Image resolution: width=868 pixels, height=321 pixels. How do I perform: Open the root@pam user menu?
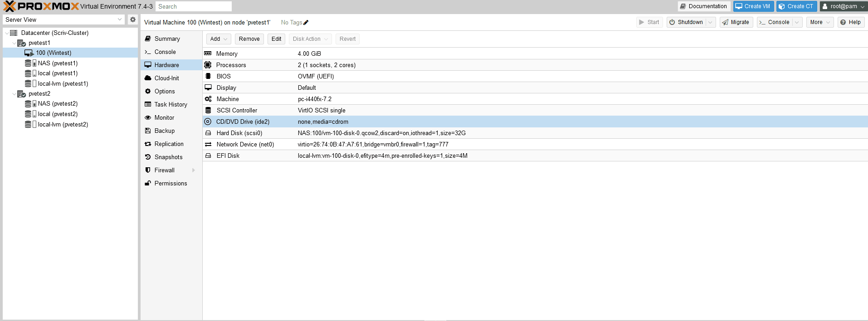[x=843, y=6]
